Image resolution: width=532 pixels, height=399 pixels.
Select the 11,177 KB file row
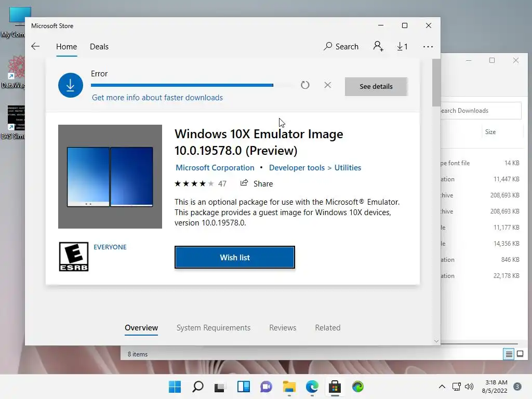[x=481, y=228]
